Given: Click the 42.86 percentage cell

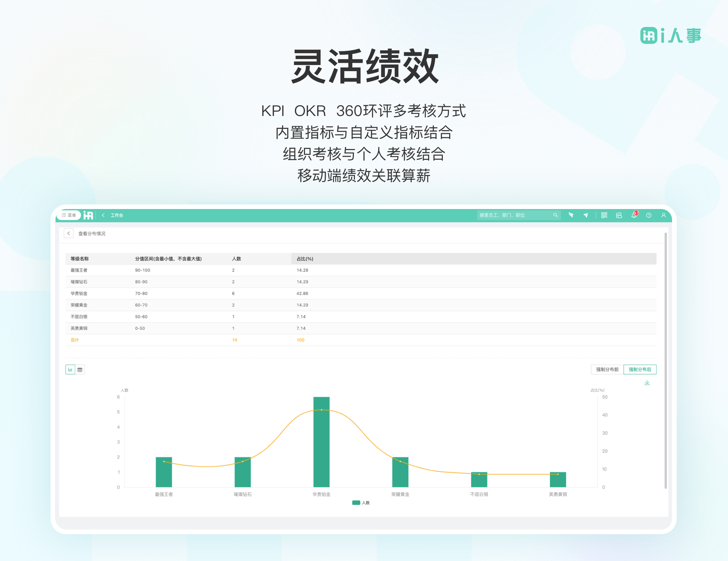Looking at the screenshot, I should (302, 293).
